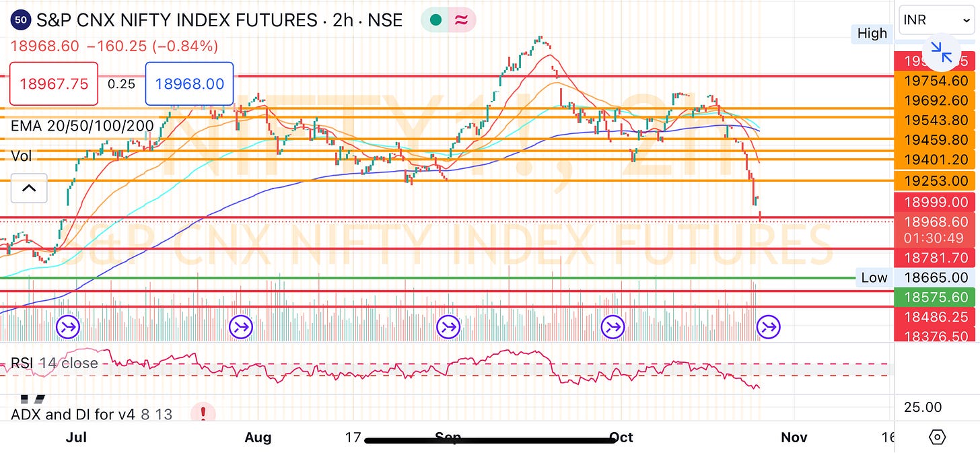The width and height of the screenshot is (980, 453).
Task: Click the 18486.25 price level label
Action: [936, 316]
